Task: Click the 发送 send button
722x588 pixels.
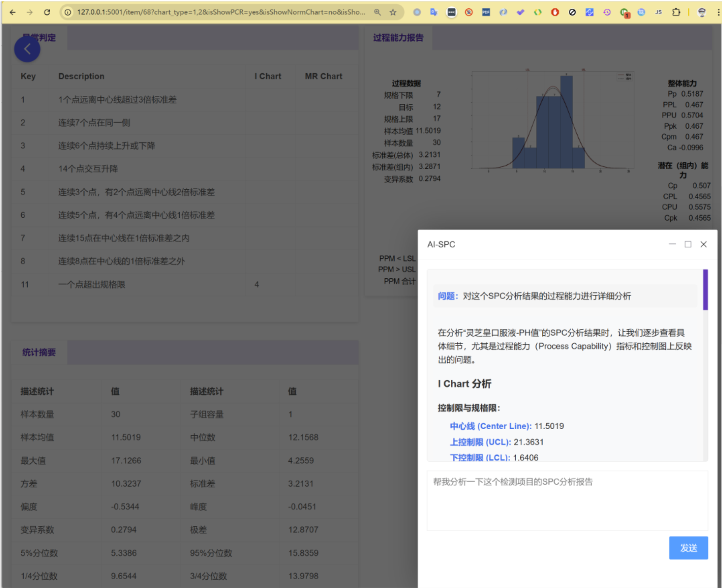Action: (x=688, y=548)
